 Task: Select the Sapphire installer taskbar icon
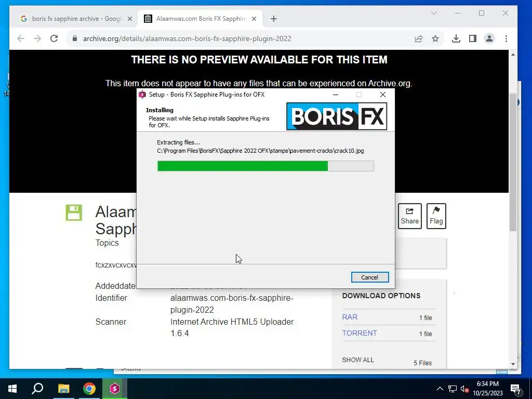115,389
